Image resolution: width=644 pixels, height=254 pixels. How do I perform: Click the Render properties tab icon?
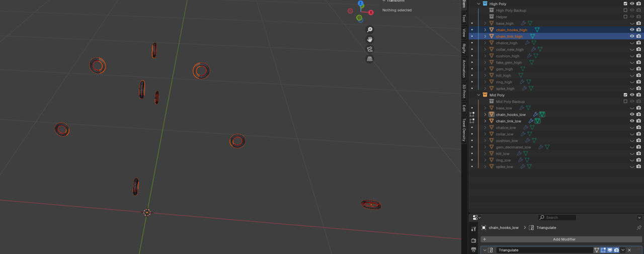pyautogui.click(x=473, y=240)
